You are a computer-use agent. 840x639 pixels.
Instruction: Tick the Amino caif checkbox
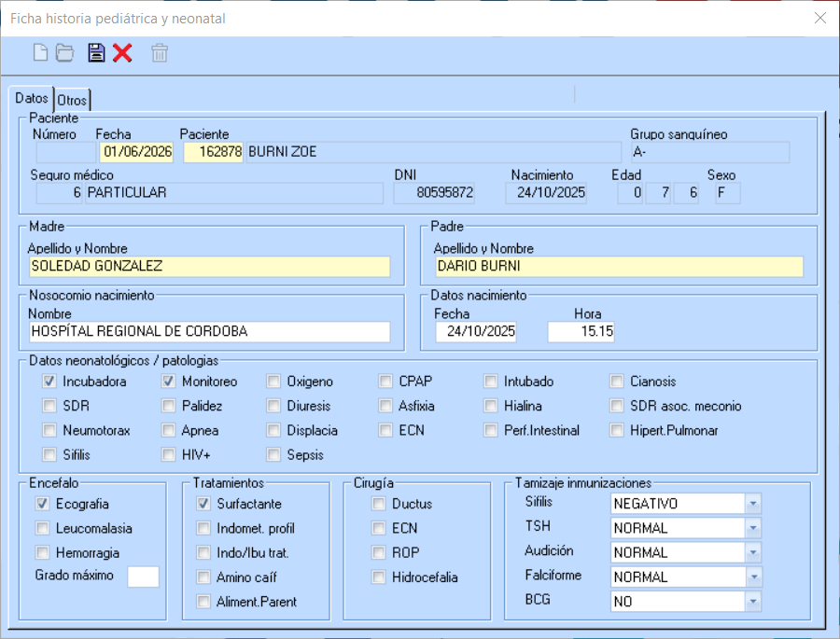pos(203,576)
